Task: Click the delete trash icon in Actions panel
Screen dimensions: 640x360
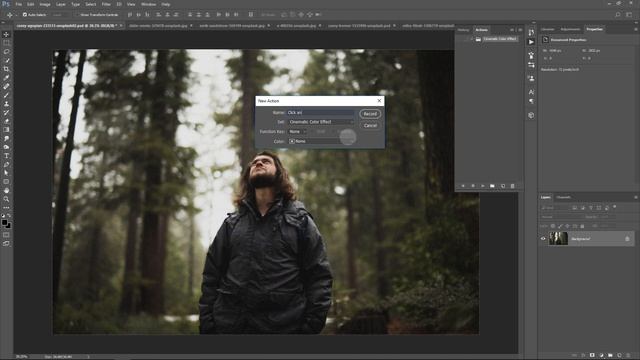Action: [x=513, y=186]
